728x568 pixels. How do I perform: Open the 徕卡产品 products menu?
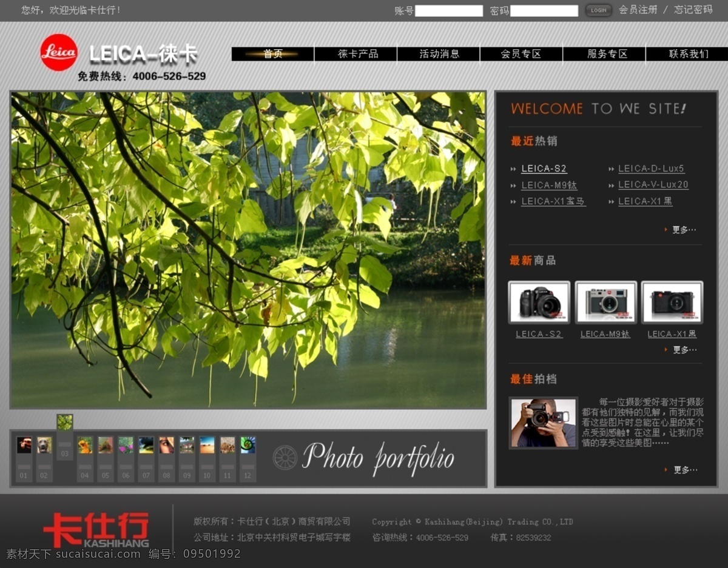click(358, 54)
